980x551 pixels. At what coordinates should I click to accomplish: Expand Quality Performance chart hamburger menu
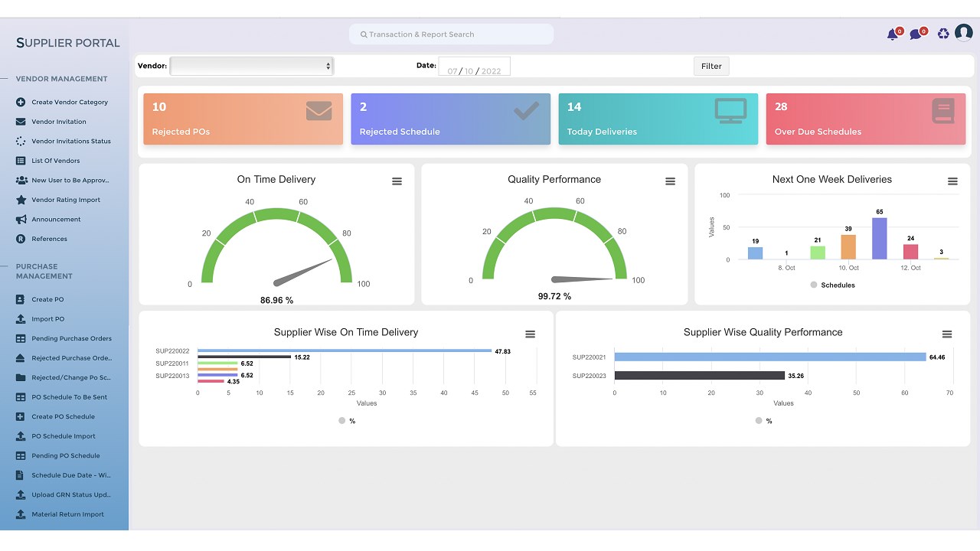[670, 181]
